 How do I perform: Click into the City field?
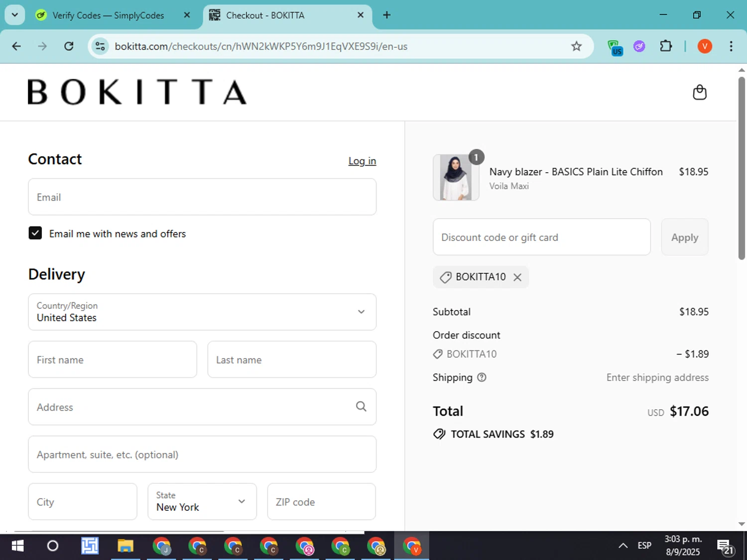(83, 501)
